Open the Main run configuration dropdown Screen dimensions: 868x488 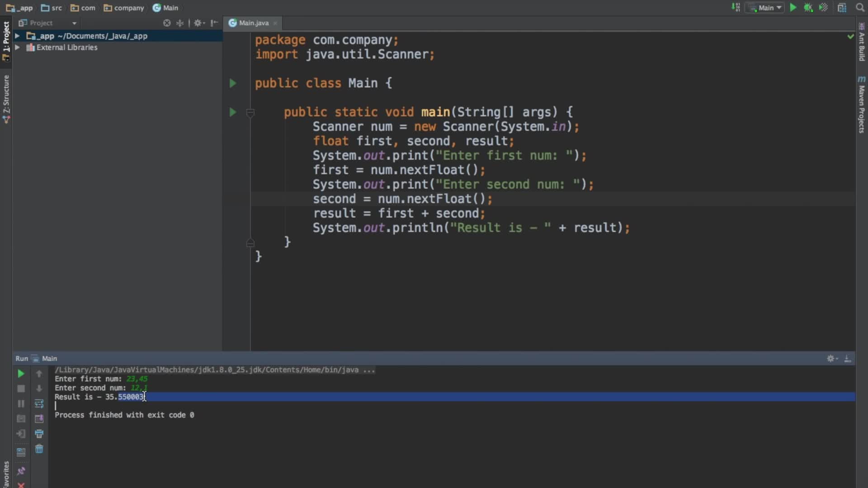click(x=765, y=8)
